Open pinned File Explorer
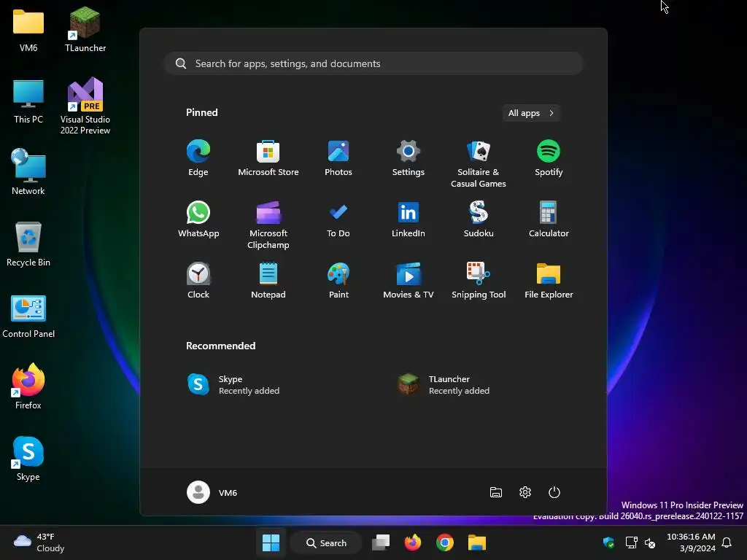Image resolution: width=747 pixels, height=560 pixels. pyautogui.click(x=549, y=281)
